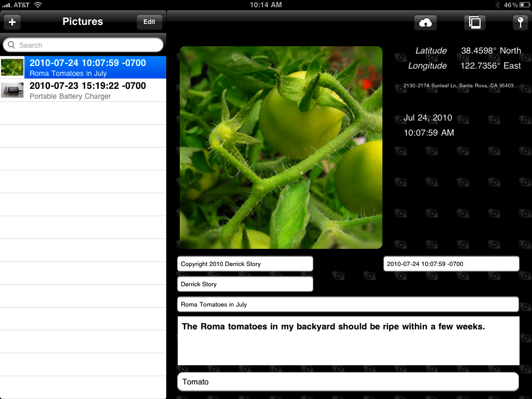Tap the overlapping squares copy icon
This screenshot has height=399, width=532.
474,22
